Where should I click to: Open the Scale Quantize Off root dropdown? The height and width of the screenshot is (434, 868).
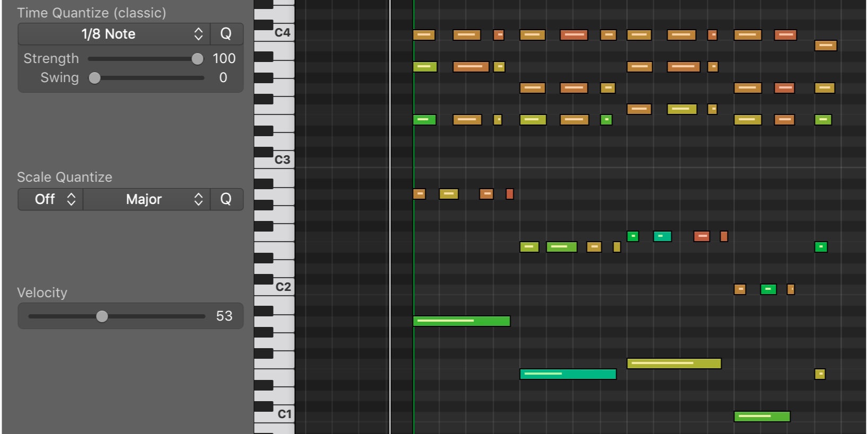click(51, 199)
